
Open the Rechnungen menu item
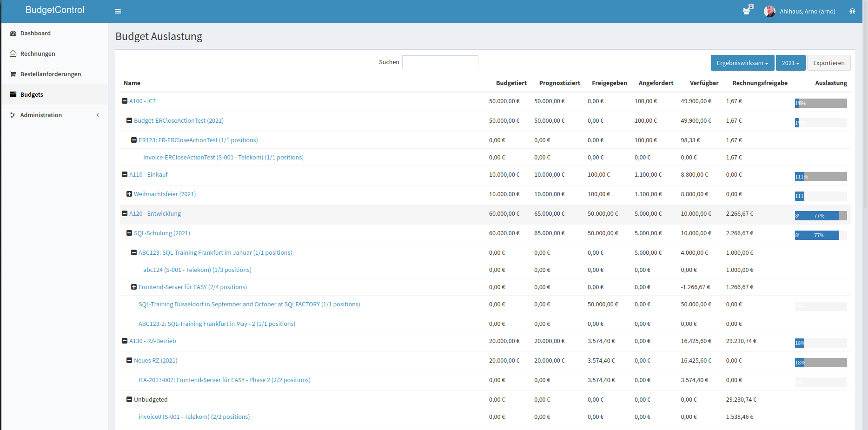coord(54,54)
